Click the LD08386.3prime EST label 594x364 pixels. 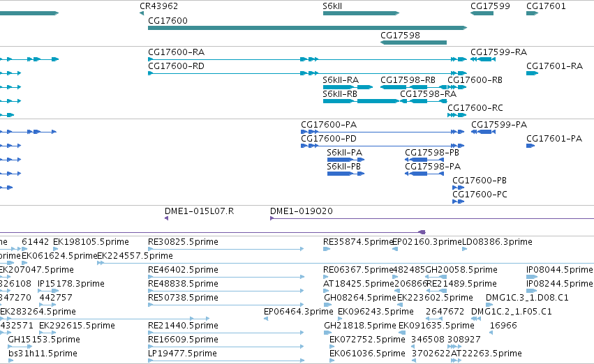(497, 242)
